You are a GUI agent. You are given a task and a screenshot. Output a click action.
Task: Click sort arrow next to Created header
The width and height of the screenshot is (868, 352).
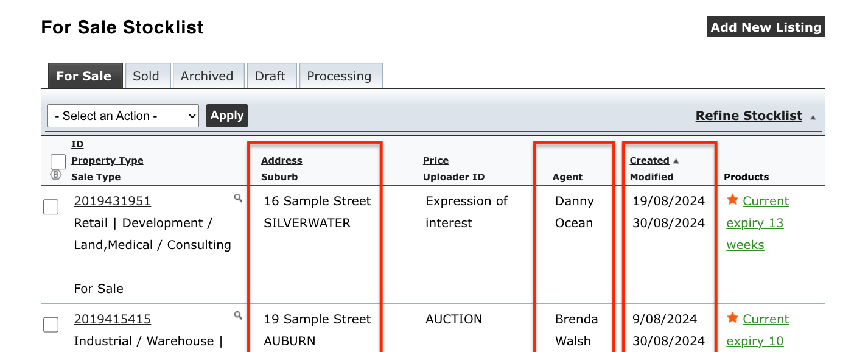point(676,161)
